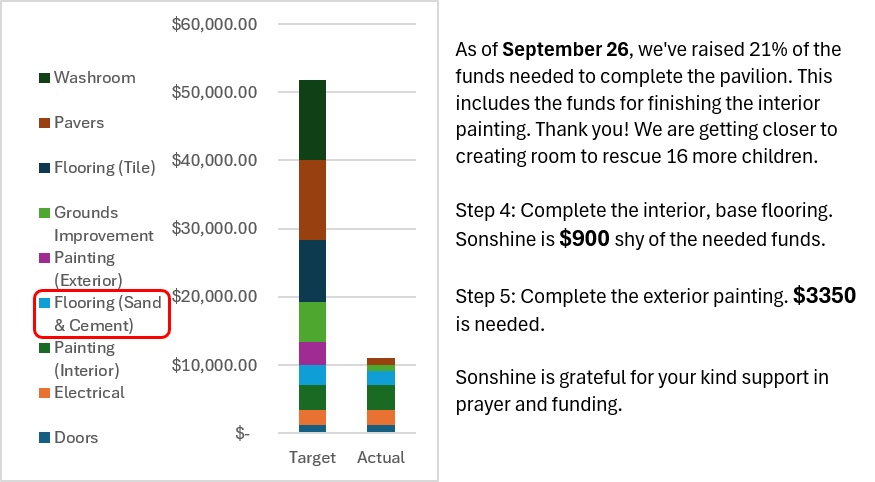This screenshot has height=482, width=875.
Task: Click the Pavers segment atop Actual bar
Action: (381, 362)
